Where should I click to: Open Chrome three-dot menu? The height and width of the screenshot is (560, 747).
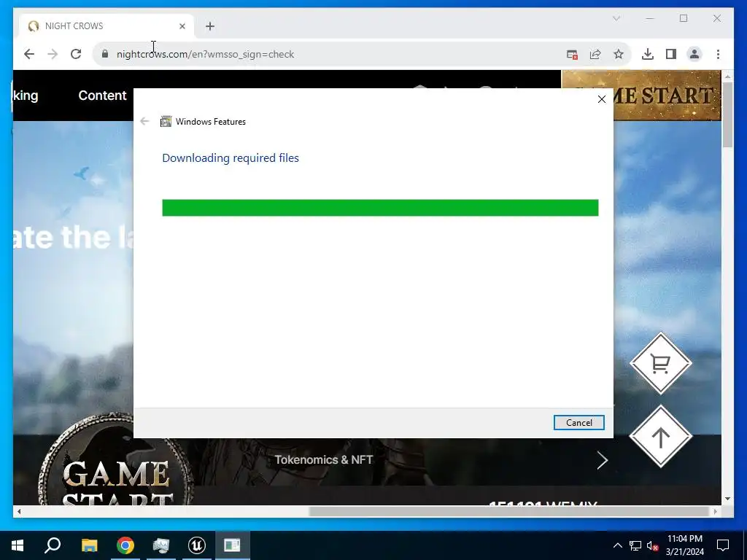[x=718, y=54]
